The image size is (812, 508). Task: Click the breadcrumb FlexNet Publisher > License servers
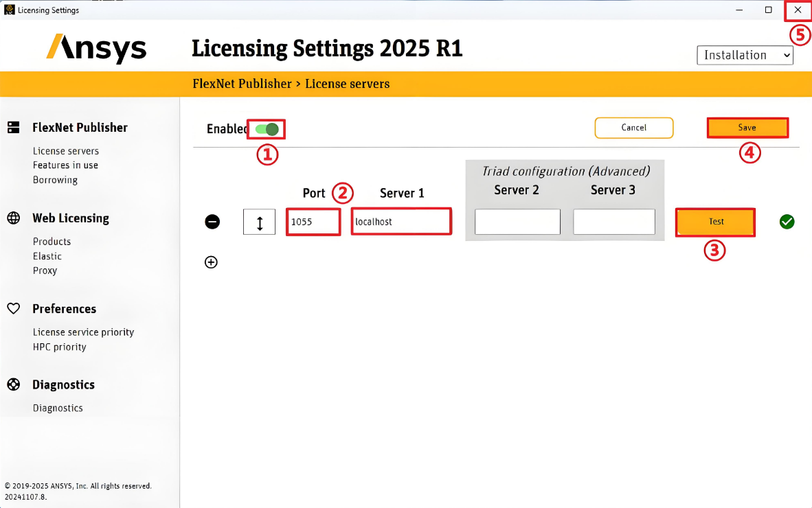coord(291,84)
